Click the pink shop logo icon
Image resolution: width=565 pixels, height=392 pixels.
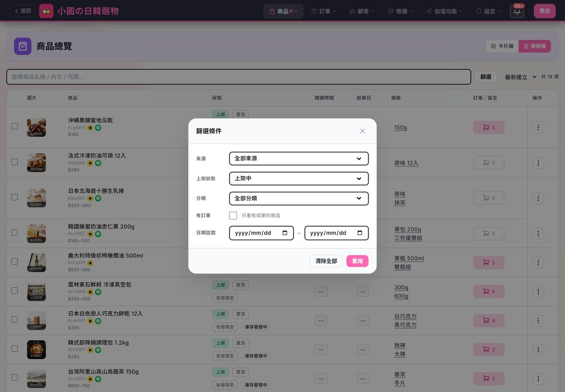46,11
